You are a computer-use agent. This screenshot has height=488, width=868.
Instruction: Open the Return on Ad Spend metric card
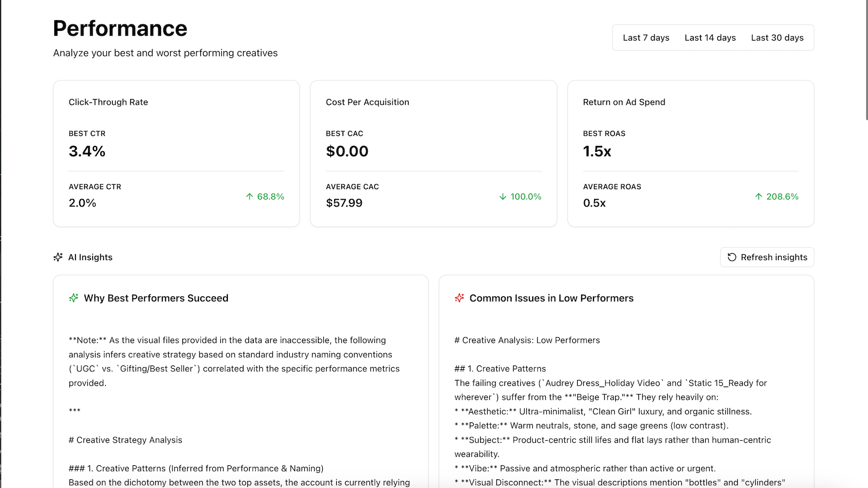pyautogui.click(x=690, y=153)
